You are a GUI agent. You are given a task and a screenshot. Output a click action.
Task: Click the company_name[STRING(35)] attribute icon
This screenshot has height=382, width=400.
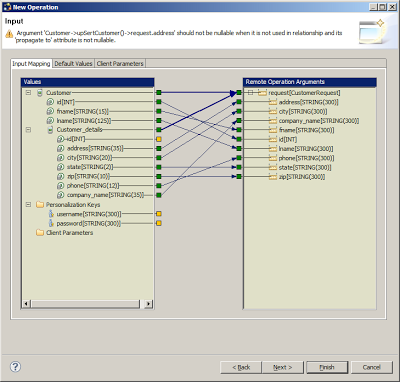pos(60,195)
